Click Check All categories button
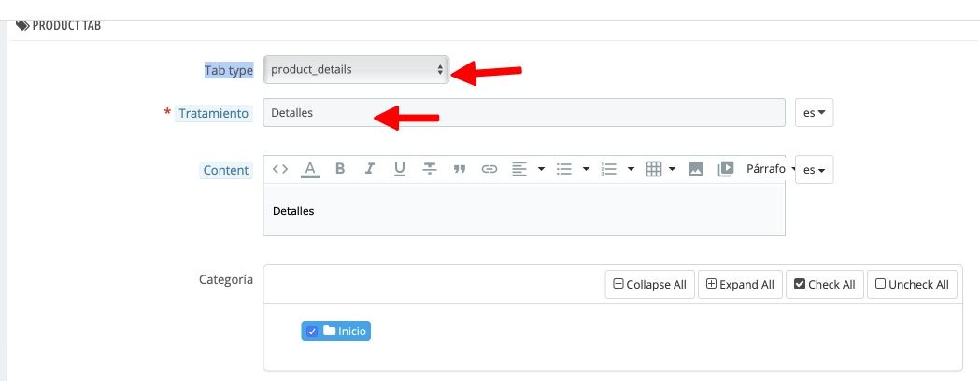The height and width of the screenshot is (381, 980). (x=825, y=284)
